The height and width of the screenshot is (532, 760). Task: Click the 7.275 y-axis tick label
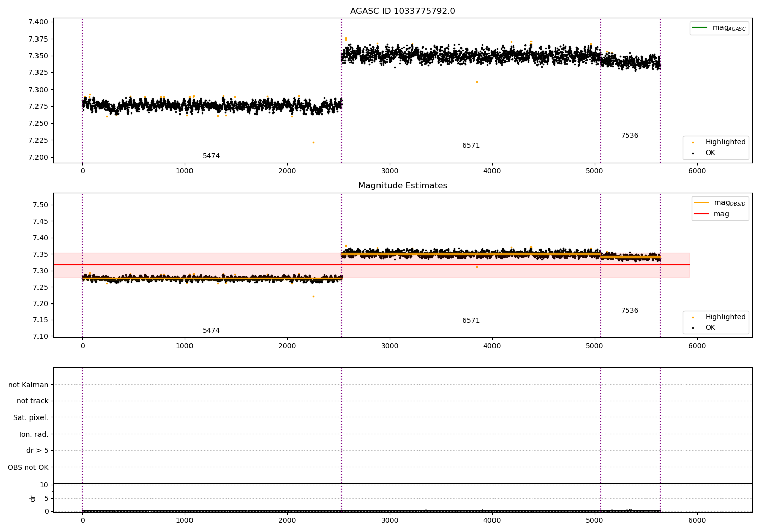pyautogui.click(x=39, y=106)
